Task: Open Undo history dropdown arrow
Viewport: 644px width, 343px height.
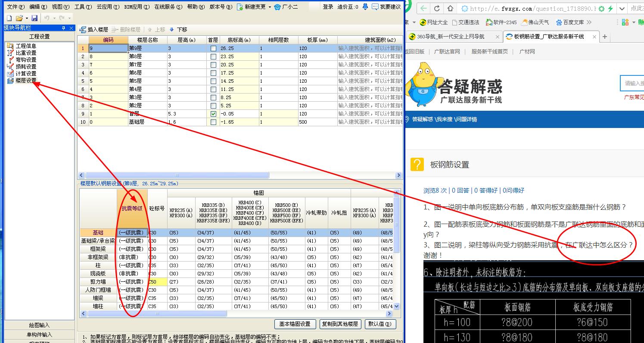Action: point(54,19)
